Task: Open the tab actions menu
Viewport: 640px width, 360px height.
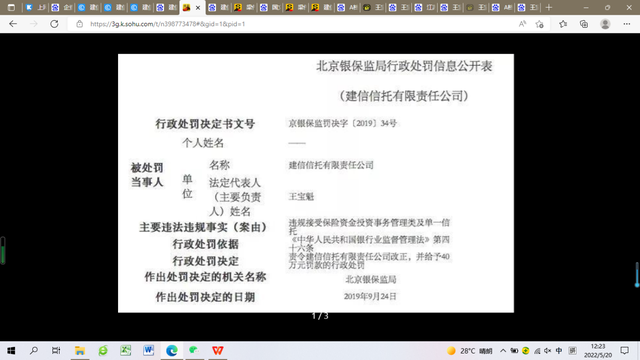Action: click(11, 7)
